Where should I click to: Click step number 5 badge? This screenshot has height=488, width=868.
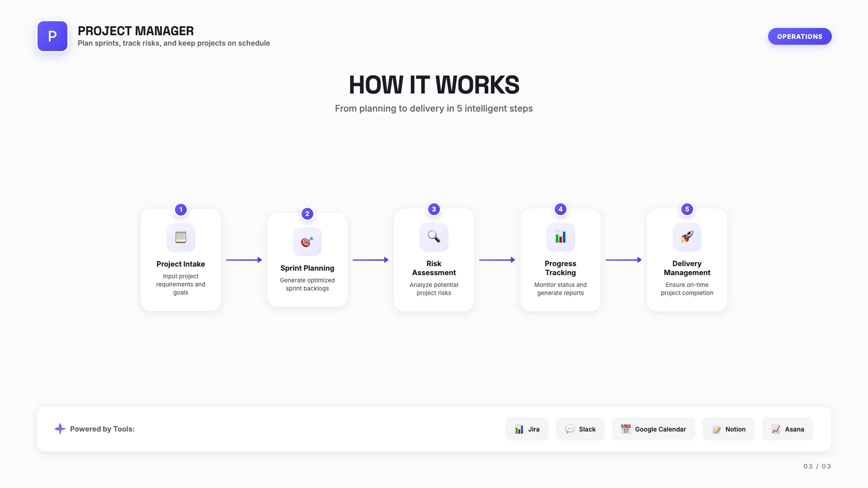point(687,209)
